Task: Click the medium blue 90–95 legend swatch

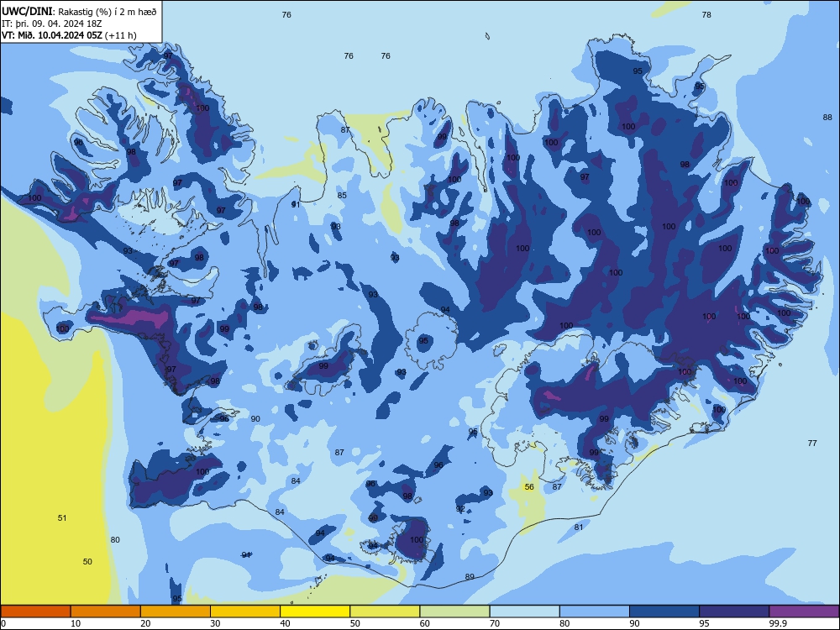Action: coord(664,612)
